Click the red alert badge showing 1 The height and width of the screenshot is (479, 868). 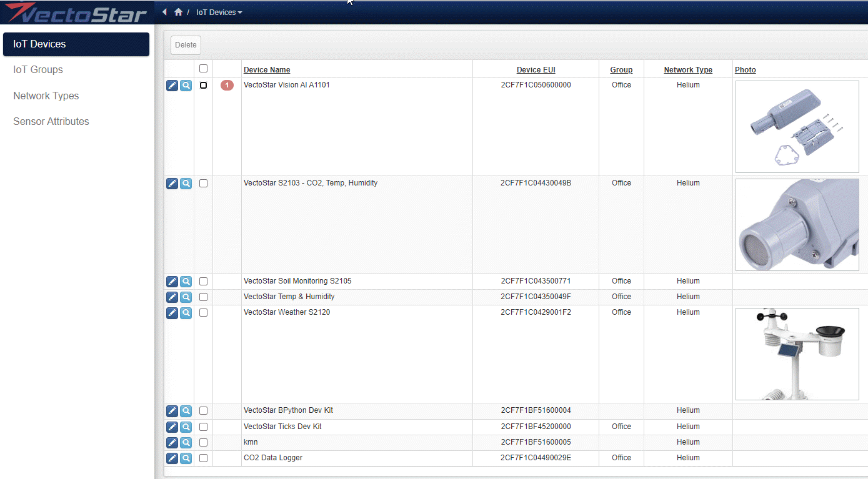coord(227,85)
